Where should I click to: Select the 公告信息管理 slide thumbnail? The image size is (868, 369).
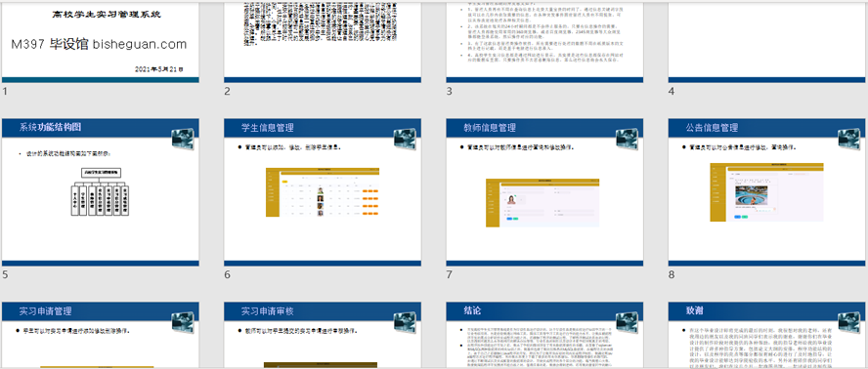767,192
